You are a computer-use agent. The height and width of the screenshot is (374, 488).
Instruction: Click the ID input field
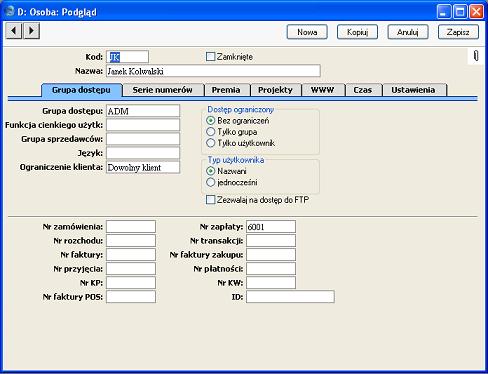click(x=290, y=297)
